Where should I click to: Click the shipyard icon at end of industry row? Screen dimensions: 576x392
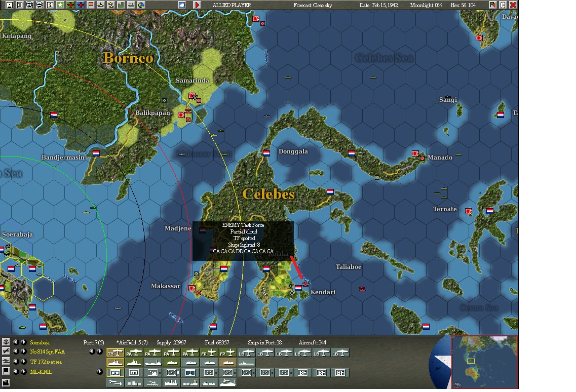point(228,383)
